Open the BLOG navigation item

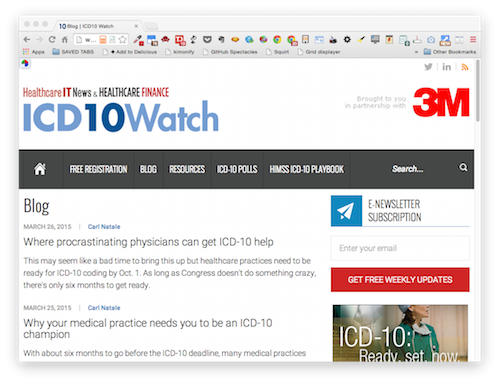pos(148,169)
